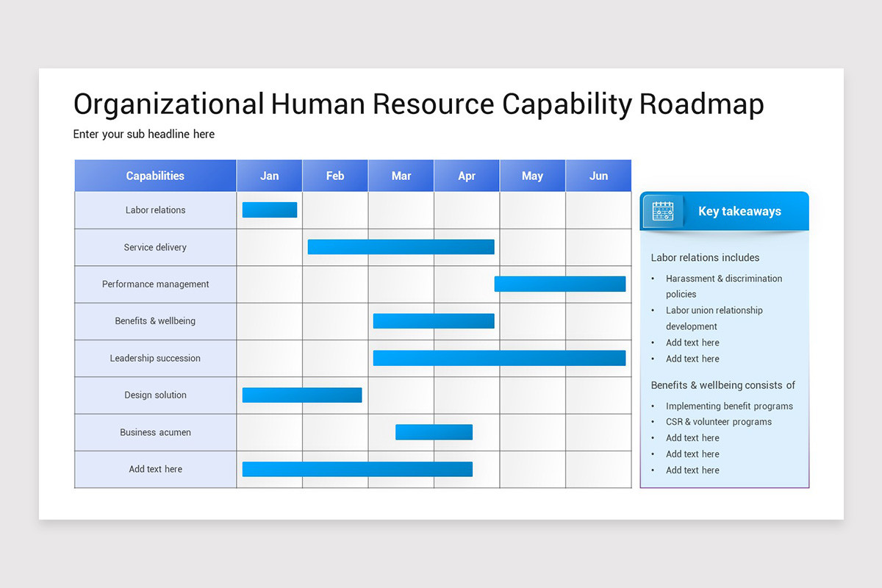Select 'Labor union relationship development' bullet
The height and width of the screenshot is (588, 882).
[x=714, y=318]
